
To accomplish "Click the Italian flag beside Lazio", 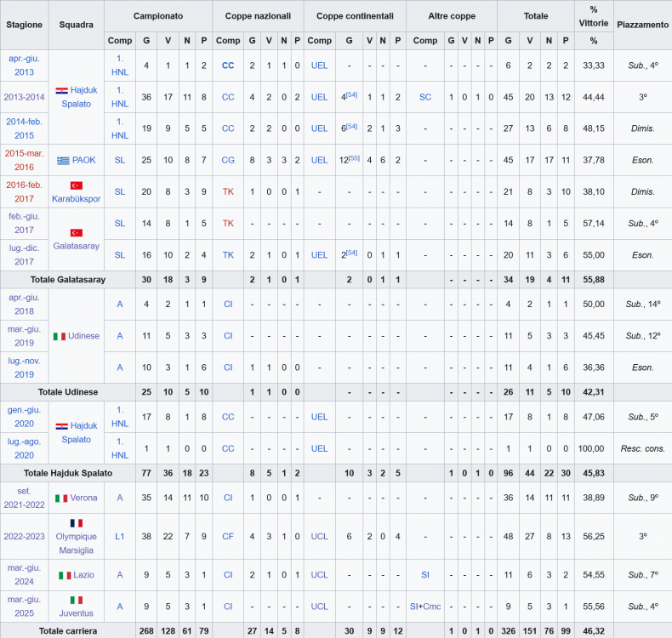I will pyautogui.click(x=65, y=575).
